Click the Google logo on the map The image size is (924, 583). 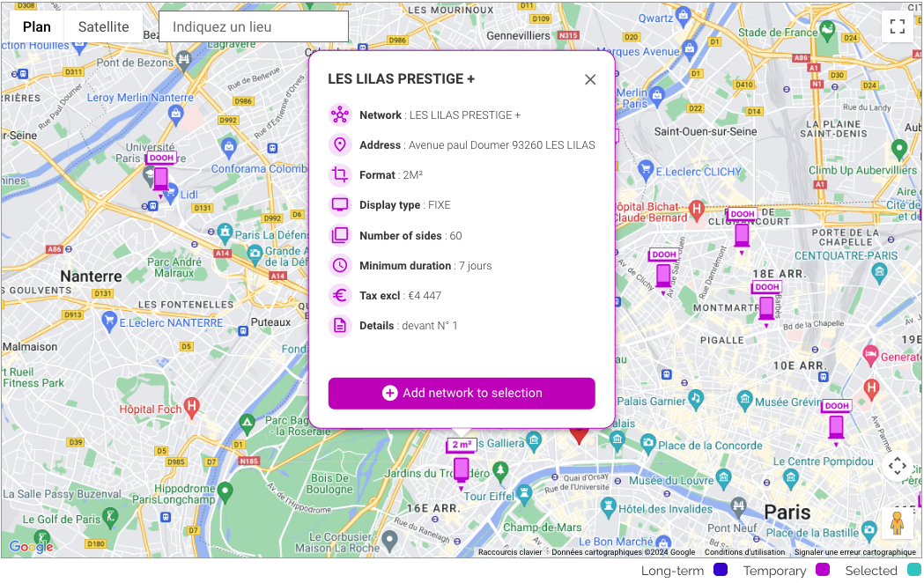(31, 546)
